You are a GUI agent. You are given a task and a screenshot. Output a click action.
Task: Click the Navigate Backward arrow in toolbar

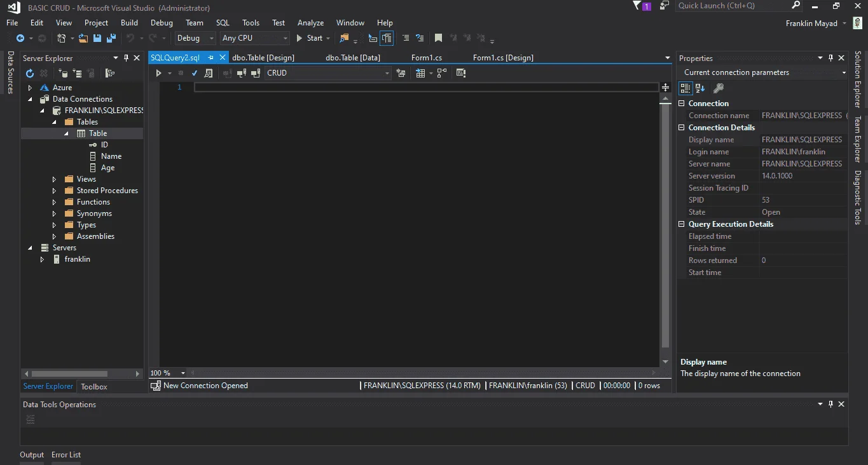point(20,38)
